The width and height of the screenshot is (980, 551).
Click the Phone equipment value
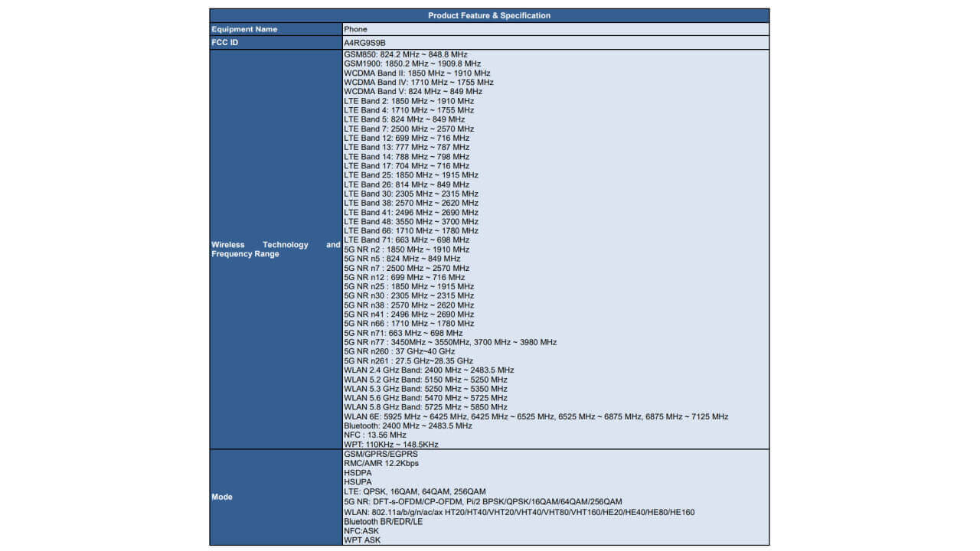coord(355,29)
